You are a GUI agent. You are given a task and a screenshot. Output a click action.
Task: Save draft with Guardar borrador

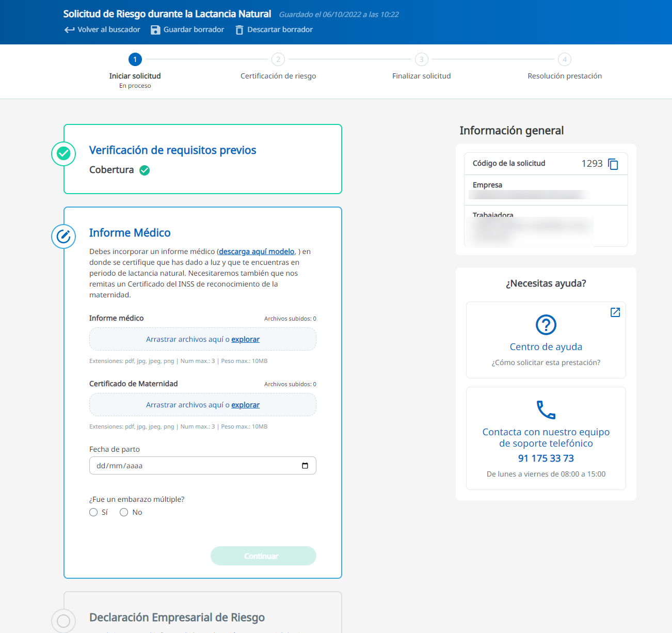coord(187,29)
